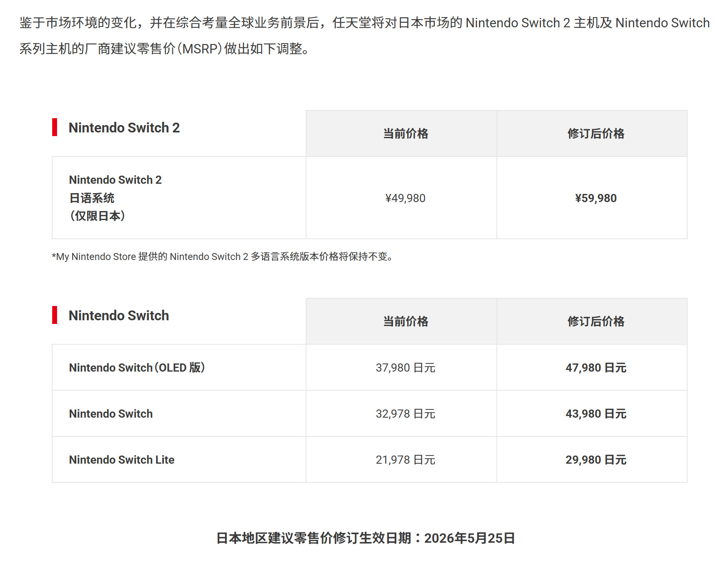Select the second table's 修订后价格 column header
This screenshot has height=568, width=728.
[x=592, y=321]
